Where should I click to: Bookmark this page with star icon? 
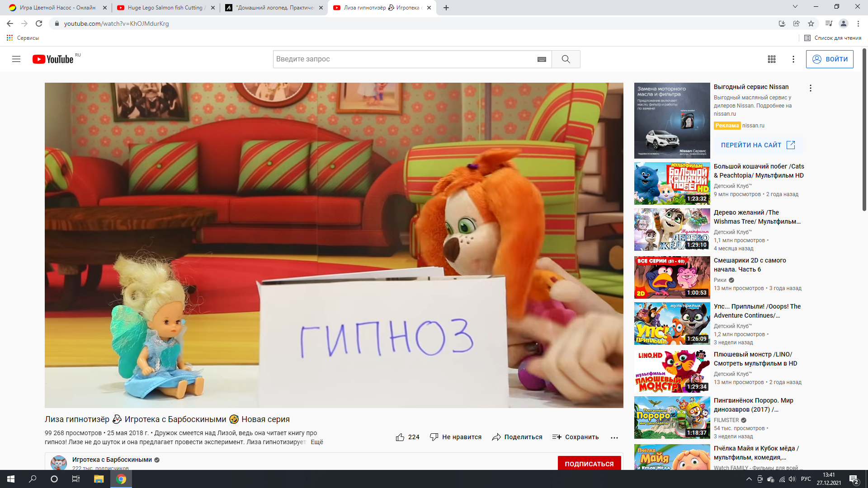click(811, 23)
